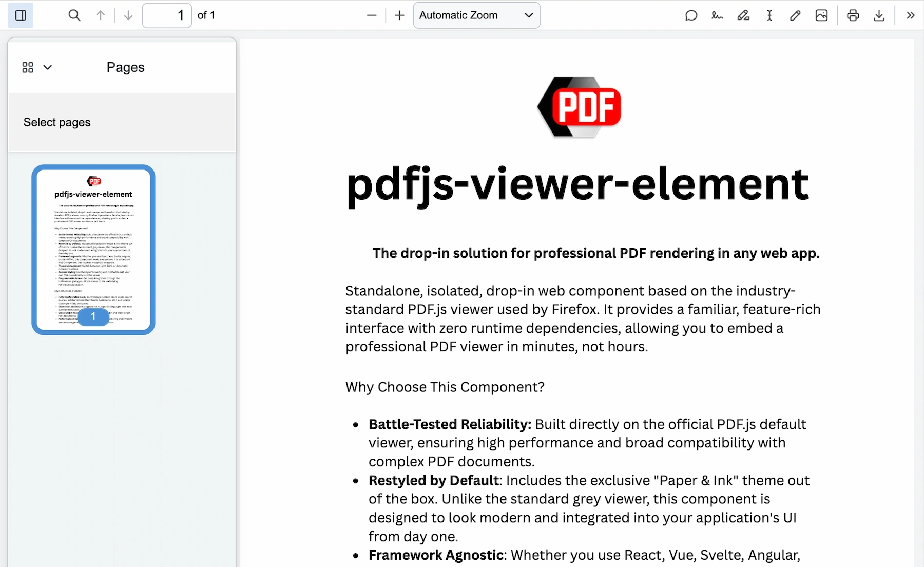Click the 'drop-in solution' tagline text

tap(596, 253)
